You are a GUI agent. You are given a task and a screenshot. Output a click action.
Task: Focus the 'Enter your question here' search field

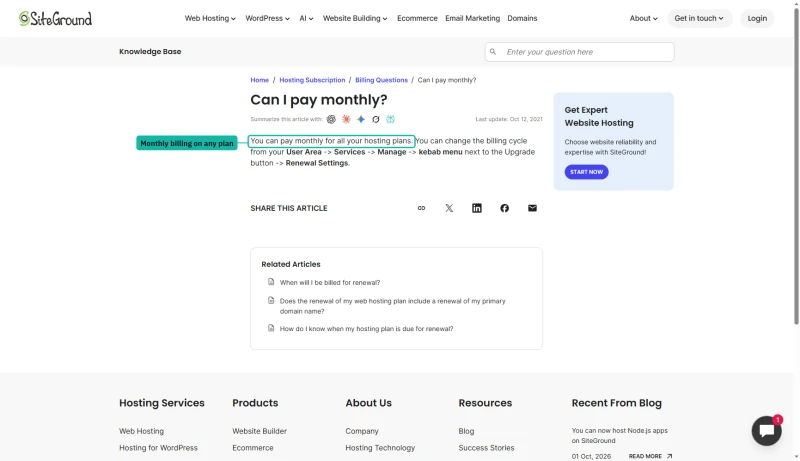pos(579,52)
